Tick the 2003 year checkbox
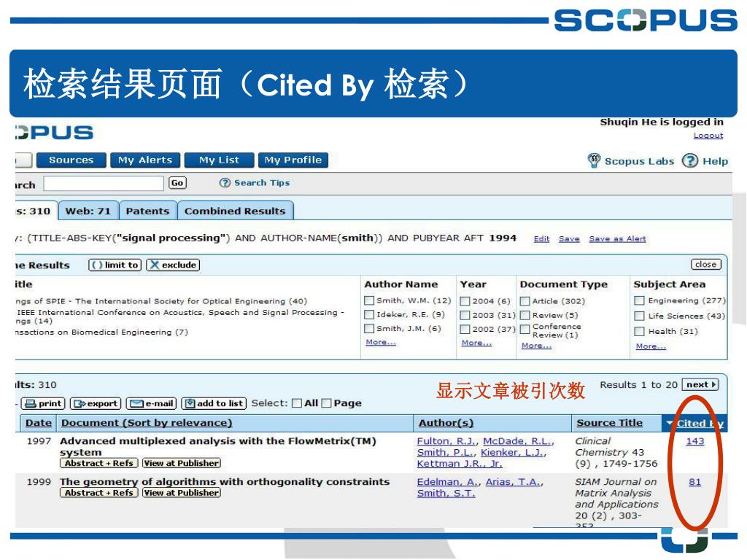Screen dimensions: 747x560 point(465,315)
